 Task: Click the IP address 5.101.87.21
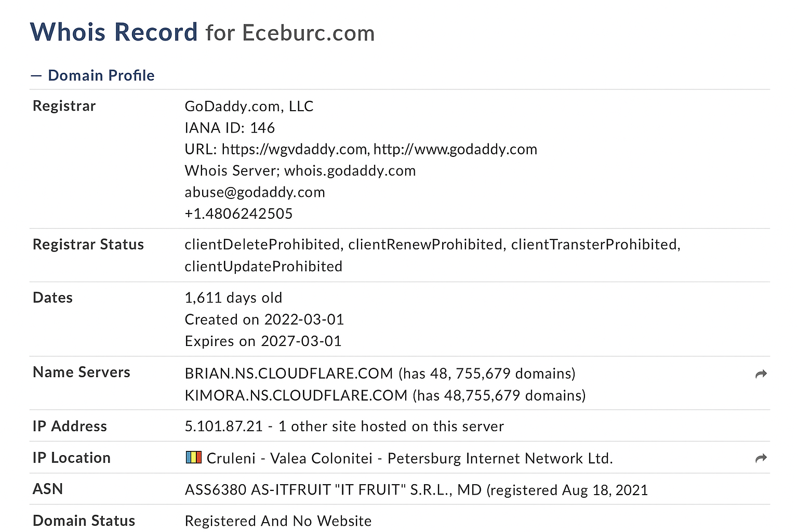[x=224, y=427]
